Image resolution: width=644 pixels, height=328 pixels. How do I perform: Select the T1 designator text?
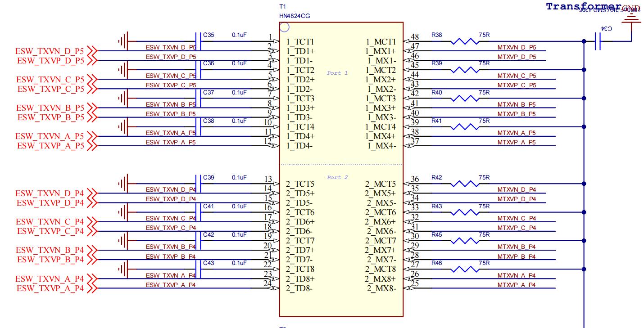pyautogui.click(x=283, y=7)
